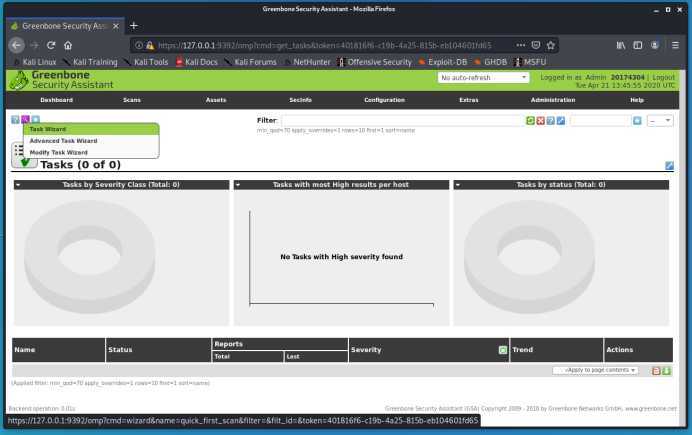
Task: Click the green overrides icon in Severity column
Action: tap(503, 350)
